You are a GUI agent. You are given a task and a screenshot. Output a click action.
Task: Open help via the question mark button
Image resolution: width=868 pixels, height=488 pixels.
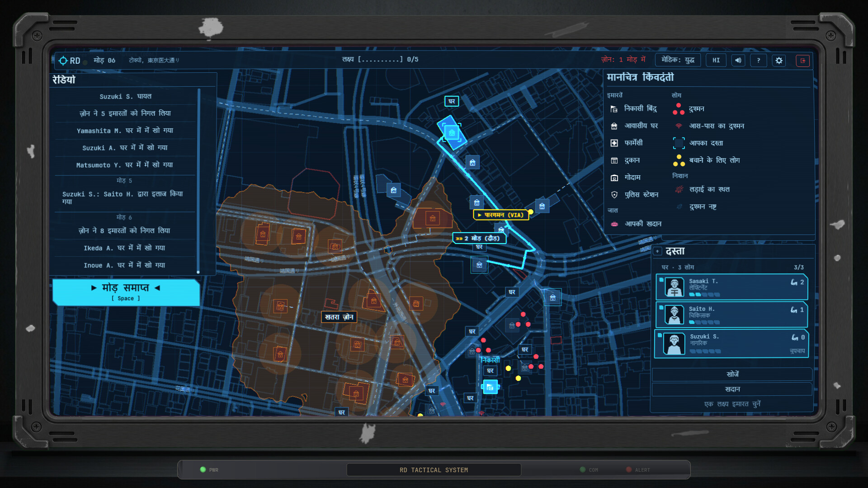(x=758, y=60)
